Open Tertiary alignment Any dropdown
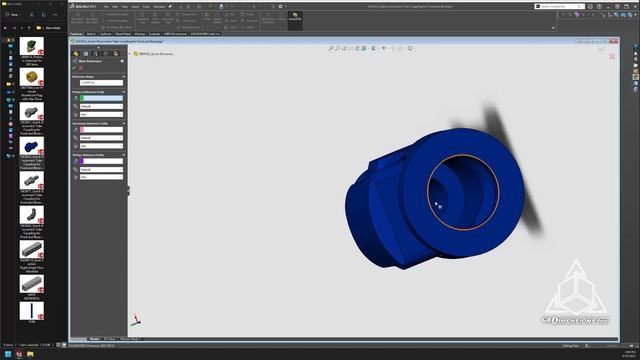 101,177
